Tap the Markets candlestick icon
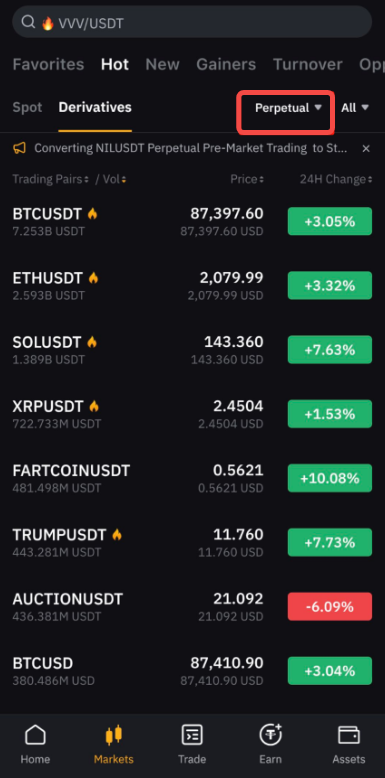Viewport: 385px width, 778px height. point(114,735)
